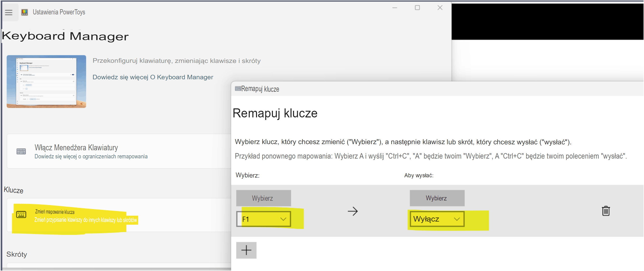Click keyboard icon beside Włącz Menedżera Klawiatury
Image resolution: width=644 pixels, height=271 pixels.
21,151
